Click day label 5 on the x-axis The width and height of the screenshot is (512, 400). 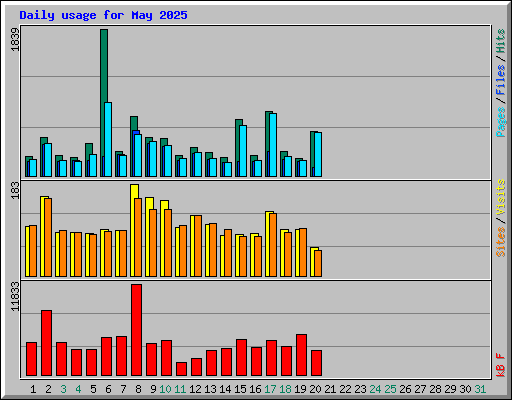(x=93, y=389)
